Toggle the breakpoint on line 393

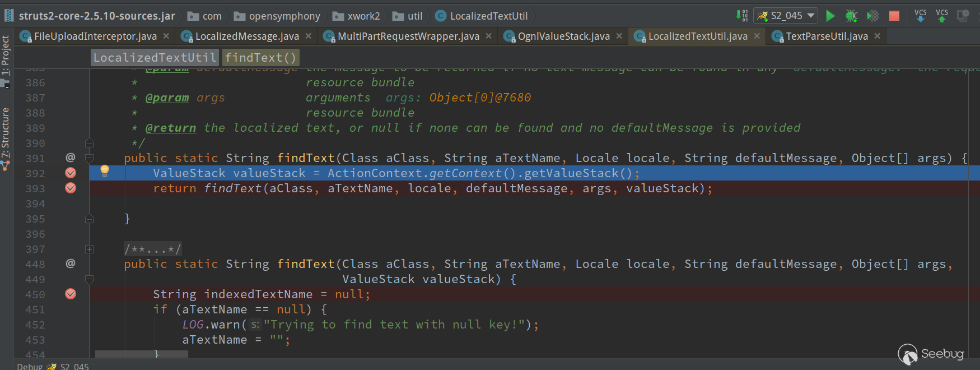[71, 188]
